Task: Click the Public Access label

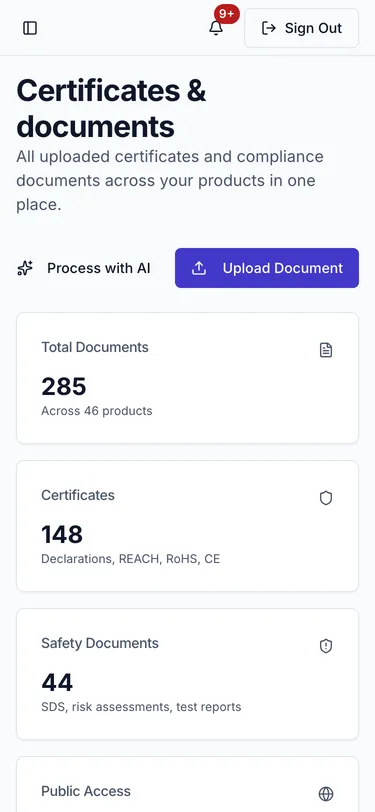Action: pos(86,791)
